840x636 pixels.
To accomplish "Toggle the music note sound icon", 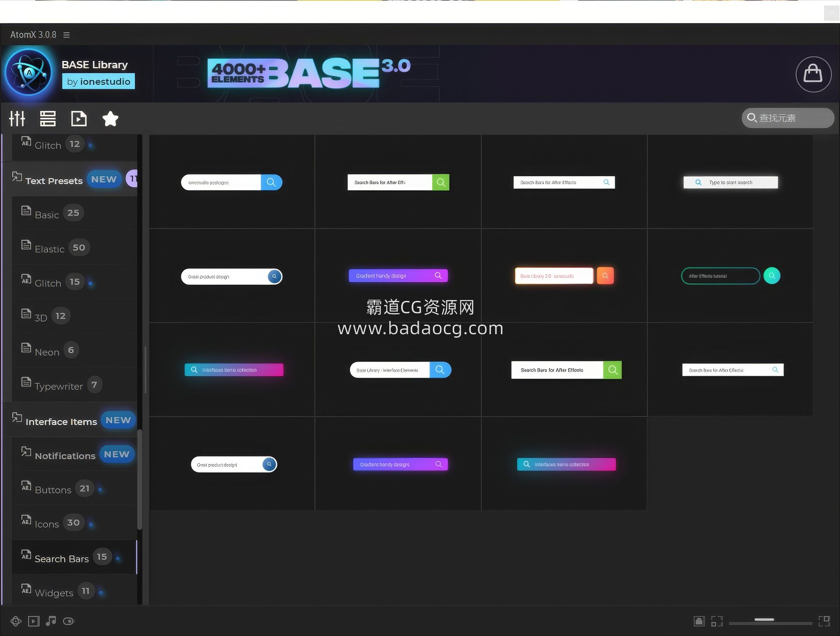I will click(x=51, y=621).
